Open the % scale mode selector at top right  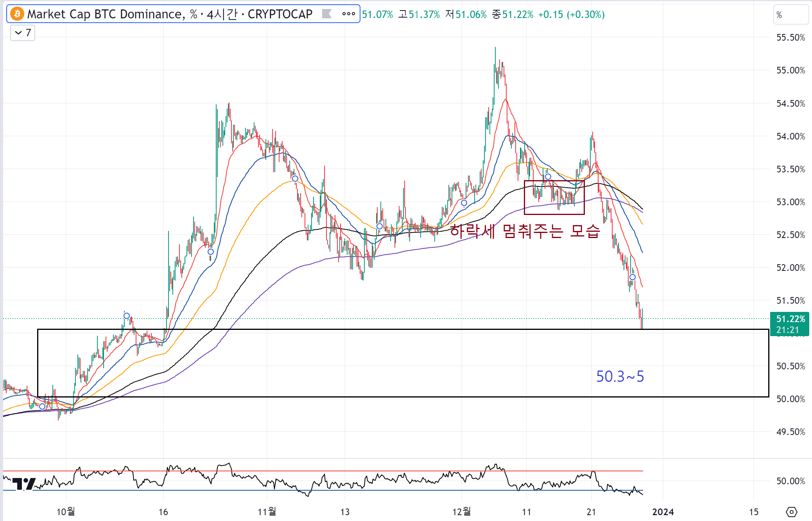pyautogui.click(x=790, y=15)
